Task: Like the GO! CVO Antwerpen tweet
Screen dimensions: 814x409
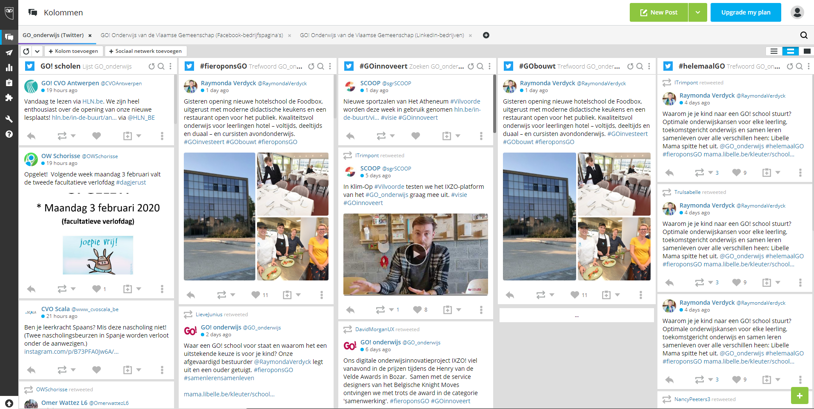Action: point(96,136)
